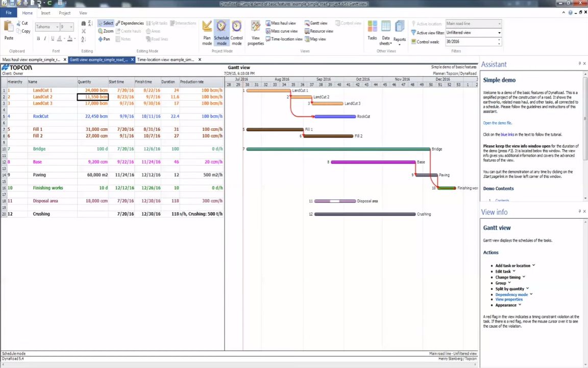The height and width of the screenshot is (368, 588).
Task: Click the Help icon at top right
Action: (x=570, y=13)
